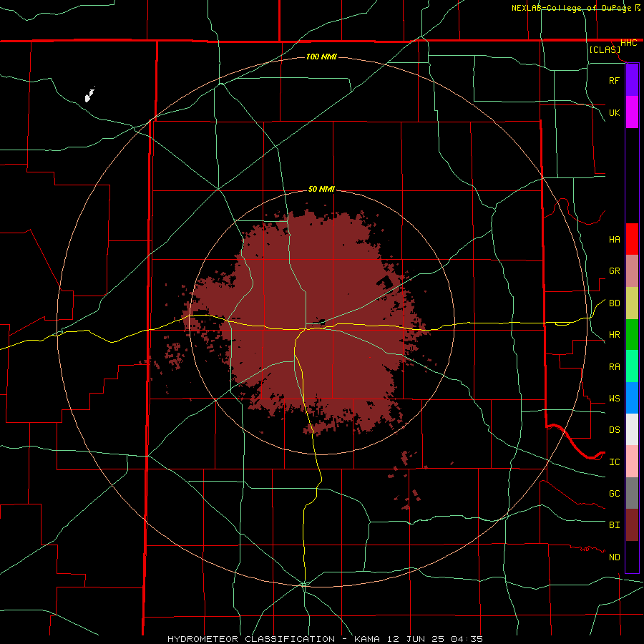This screenshot has width=644, height=644.
Task: Click the HR legend label
Action: (x=614, y=335)
